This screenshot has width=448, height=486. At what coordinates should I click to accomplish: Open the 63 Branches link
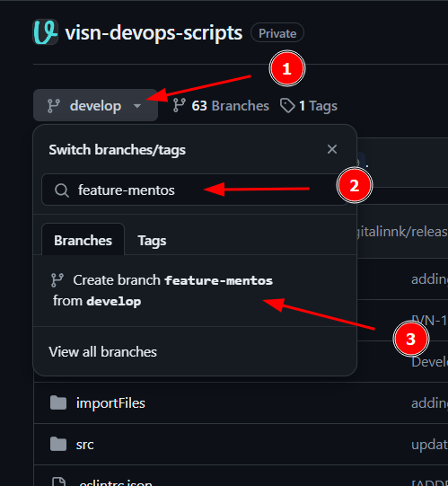point(221,106)
